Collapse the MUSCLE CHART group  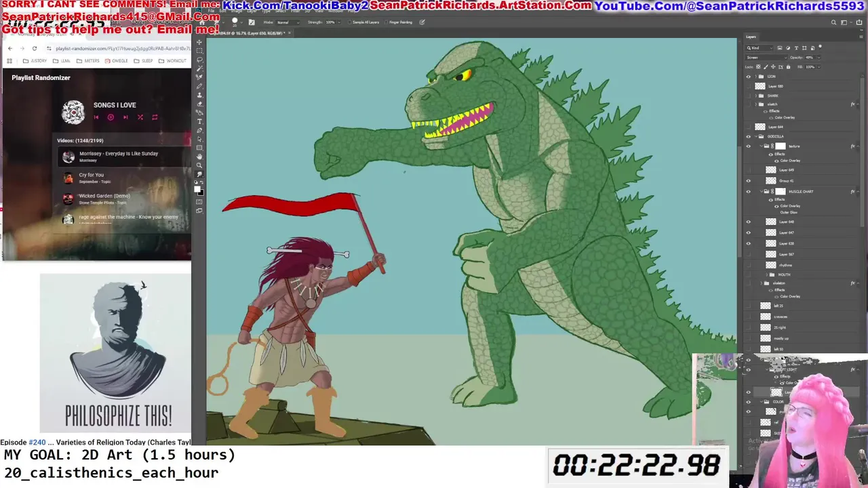point(761,192)
